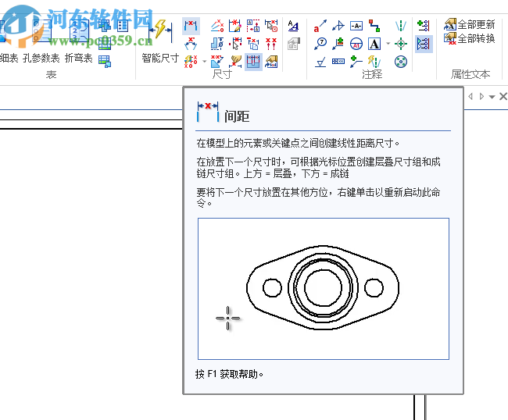Select the 智能尺寸 Smart Dimension tool
This screenshot has height=420, width=508.
(160, 41)
